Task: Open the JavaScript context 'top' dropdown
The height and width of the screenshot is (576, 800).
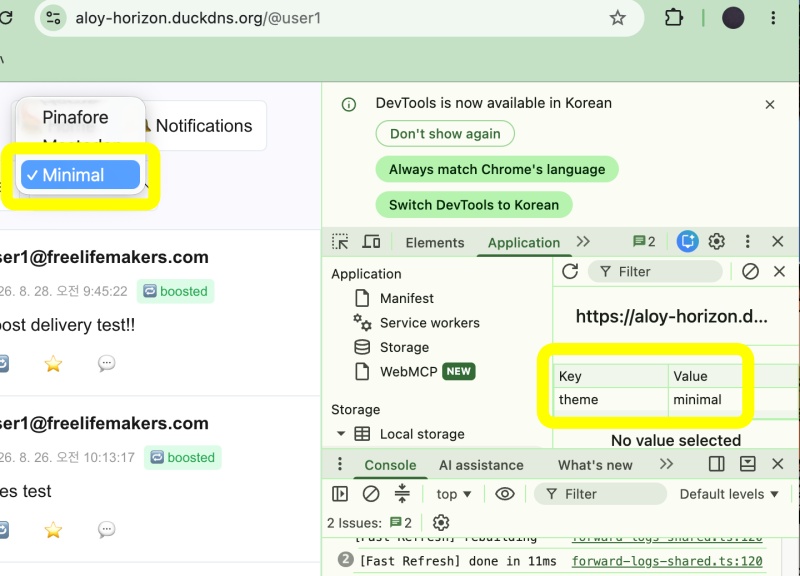Action: [x=454, y=494]
